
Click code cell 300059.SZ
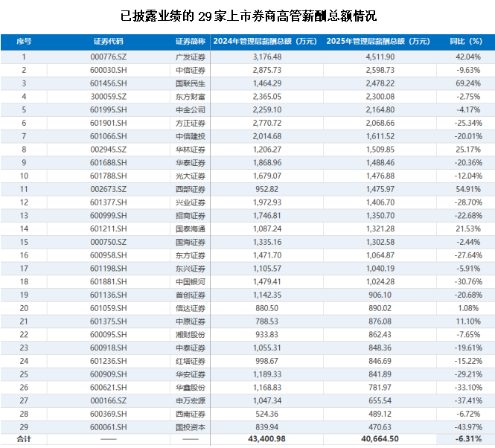108,97
